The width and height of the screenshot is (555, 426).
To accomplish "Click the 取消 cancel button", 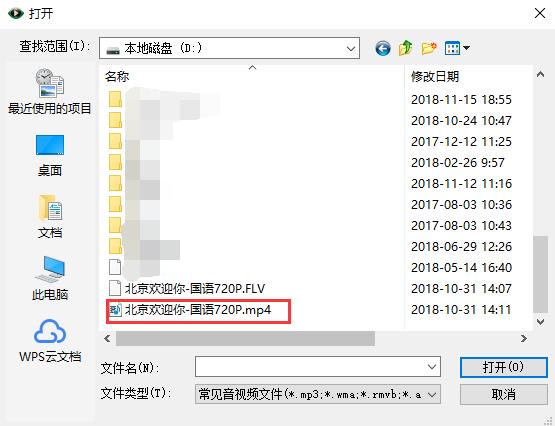I will pos(504,394).
